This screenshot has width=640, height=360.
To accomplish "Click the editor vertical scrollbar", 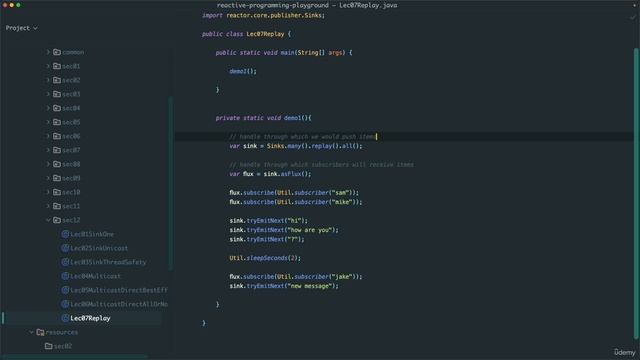I will [x=636, y=193].
